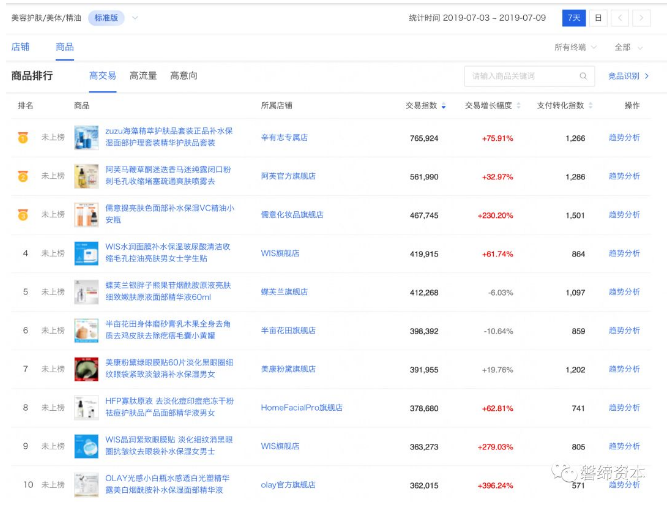
Task: Sort by 交易指数 arrow icon
Action: (x=444, y=106)
